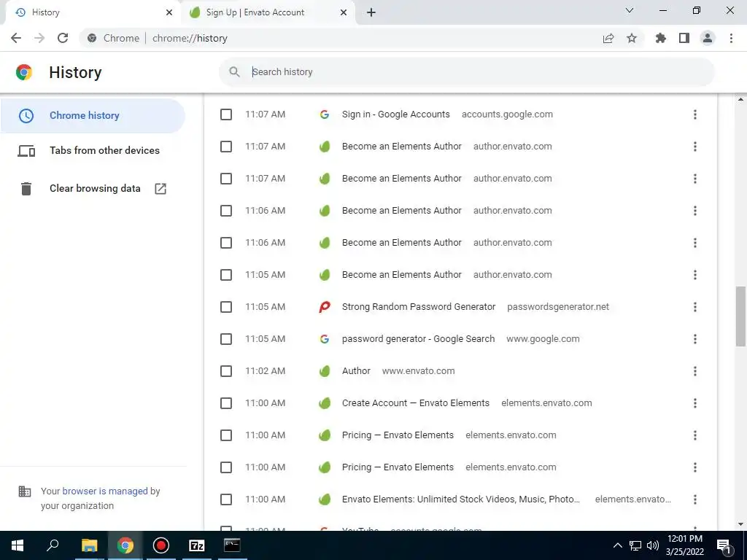Switch to Sign Up | Envato Account tab

tap(269, 12)
